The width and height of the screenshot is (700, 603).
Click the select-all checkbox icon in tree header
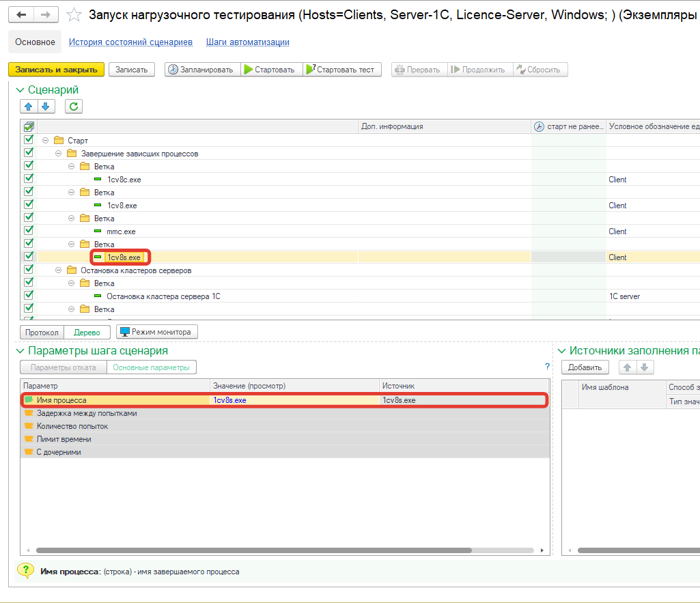[29, 126]
